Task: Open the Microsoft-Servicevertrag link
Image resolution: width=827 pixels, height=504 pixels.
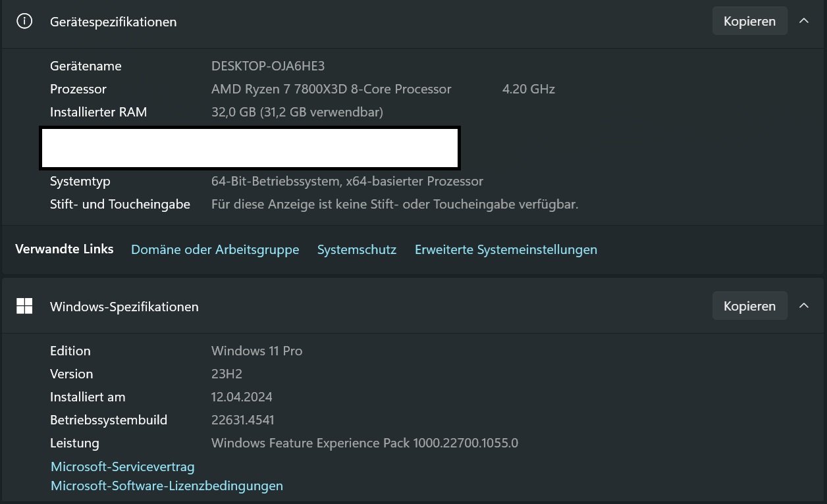Action: 122,466
